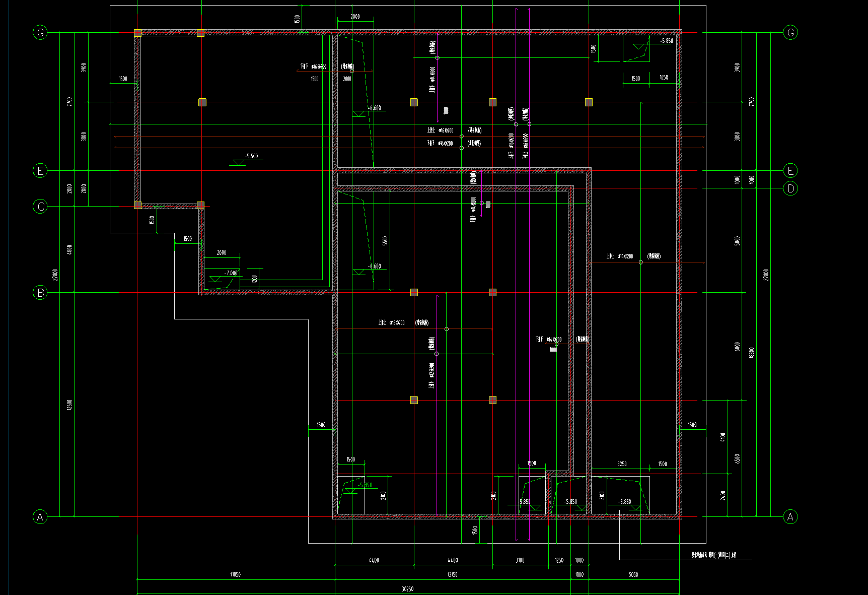Pick the overall dimension text 30250
The height and width of the screenshot is (595, 868).
[x=408, y=589]
